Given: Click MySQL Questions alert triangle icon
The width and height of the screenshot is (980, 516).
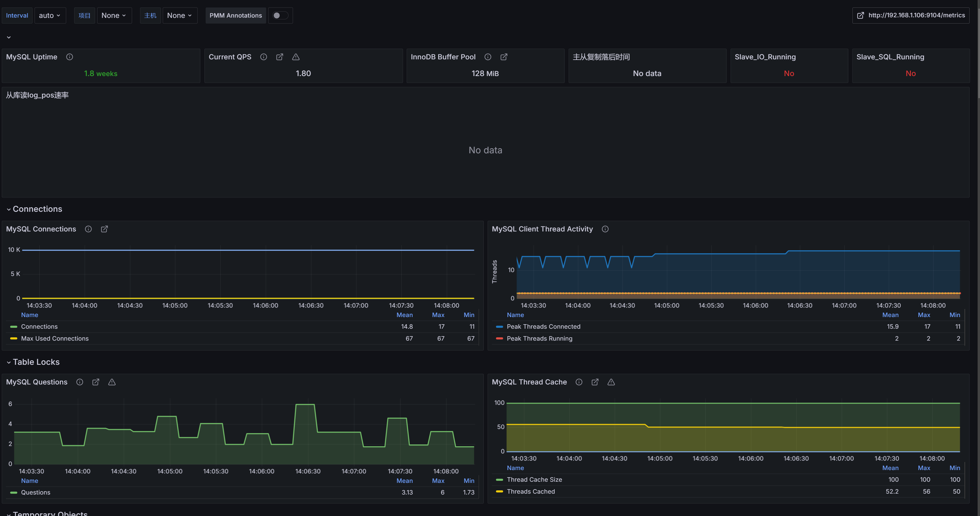Looking at the screenshot, I should tap(112, 382).
